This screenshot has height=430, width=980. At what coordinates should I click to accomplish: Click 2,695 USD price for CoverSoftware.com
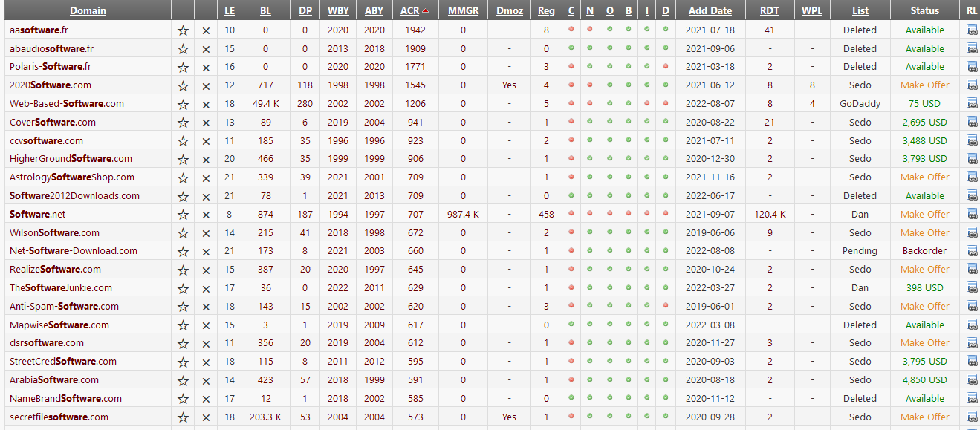pos(924,123)
